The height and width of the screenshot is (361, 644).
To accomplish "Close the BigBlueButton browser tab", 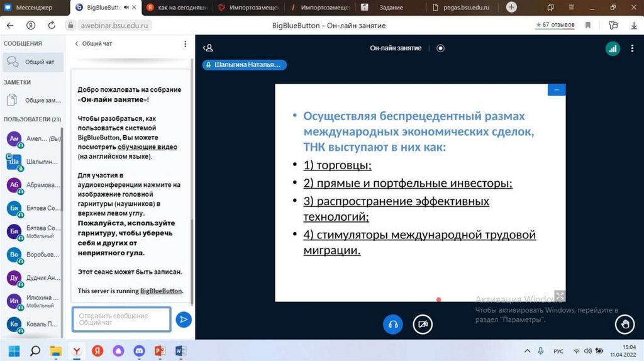I will tap(134, 8).
